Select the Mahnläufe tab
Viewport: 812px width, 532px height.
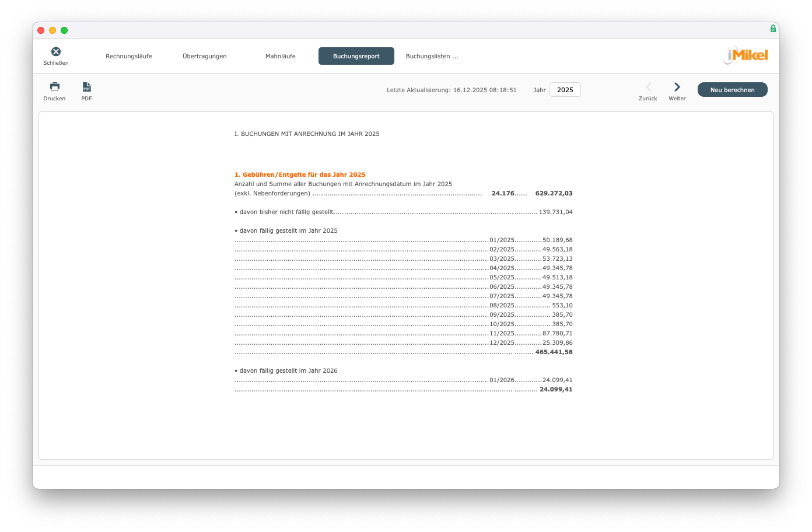(x=281, y=57)
